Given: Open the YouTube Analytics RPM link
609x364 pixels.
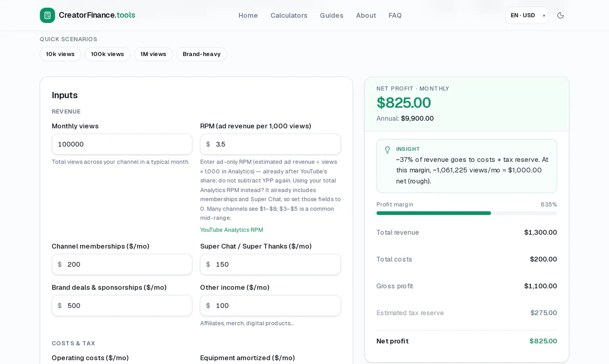Looking at the screenshot, I should point(232,230).
